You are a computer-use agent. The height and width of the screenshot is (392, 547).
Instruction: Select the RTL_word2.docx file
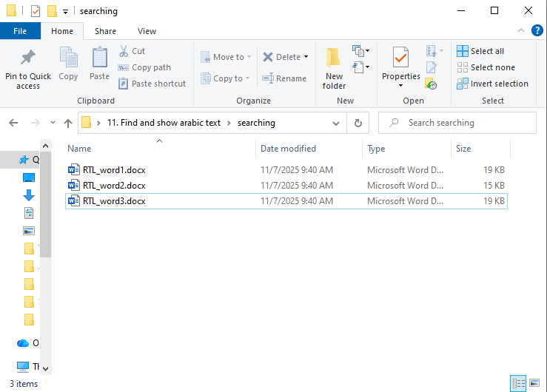tap(114, 185)
